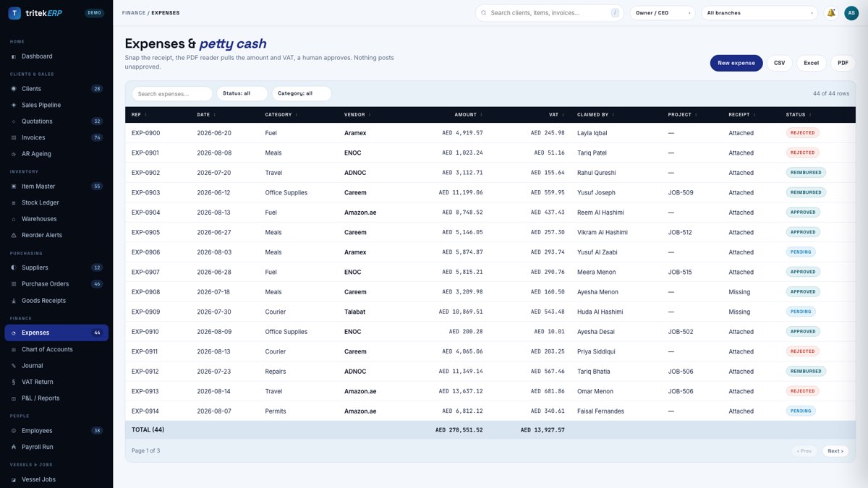
Task: Click the Permits category cell
Action: pos(276,411)
